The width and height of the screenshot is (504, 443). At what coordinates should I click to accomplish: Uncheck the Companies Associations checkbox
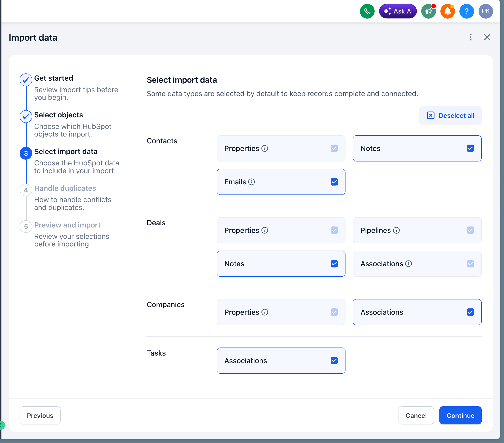tap(470, 312)
